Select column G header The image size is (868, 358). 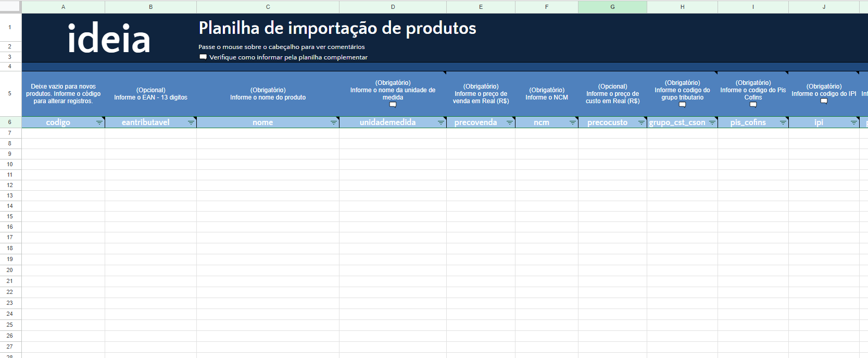(612, 7)
